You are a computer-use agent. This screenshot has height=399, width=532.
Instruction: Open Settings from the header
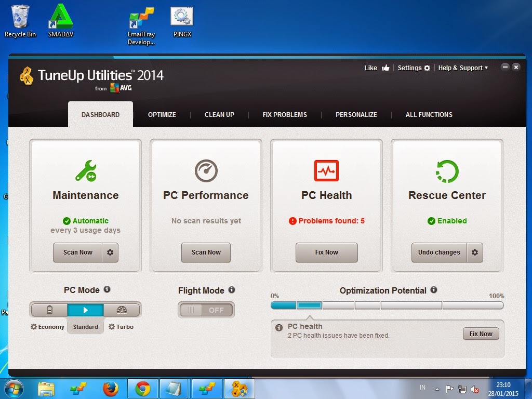coord(414,68)
